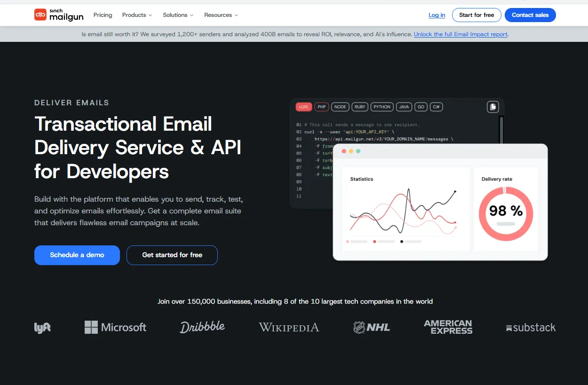Image resolution: width=588 pixels, height=385 pixels.
Task: Switch to the PYTHON code snippet
Action: point(381,107)
